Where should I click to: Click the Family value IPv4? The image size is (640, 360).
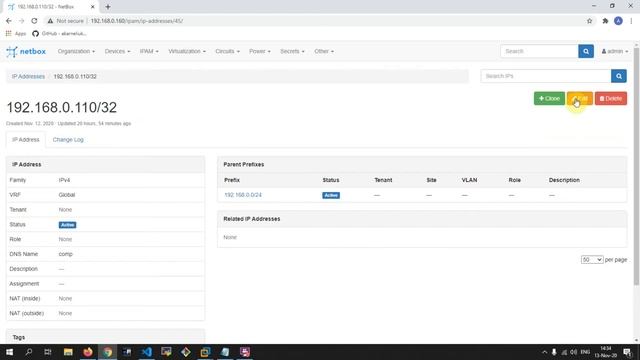tap(64, 180)
